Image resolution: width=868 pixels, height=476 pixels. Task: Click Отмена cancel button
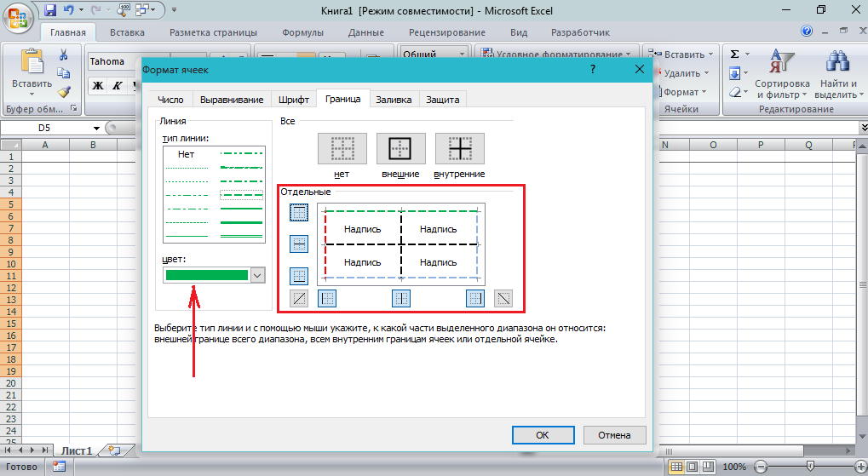coord(614,435)
